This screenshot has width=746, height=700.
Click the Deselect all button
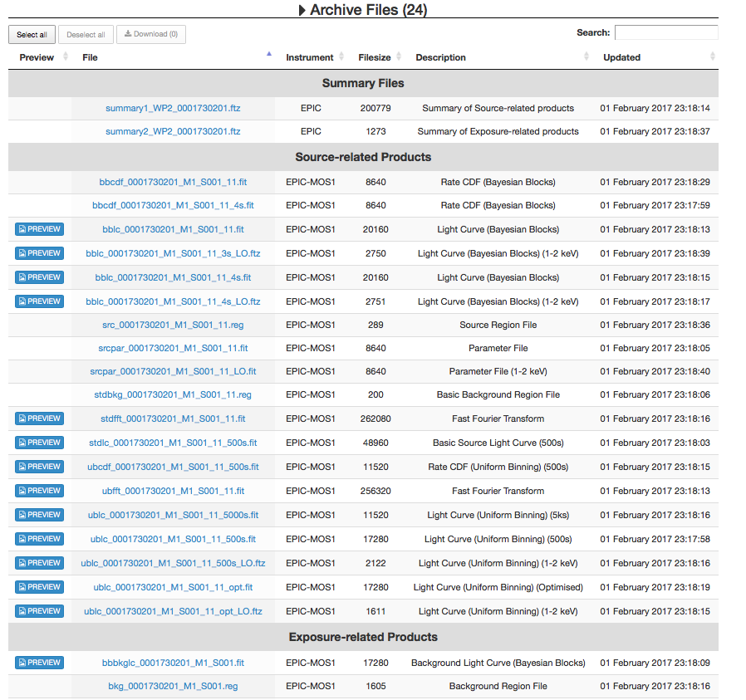pyautogui.click(x=86, y=35)
